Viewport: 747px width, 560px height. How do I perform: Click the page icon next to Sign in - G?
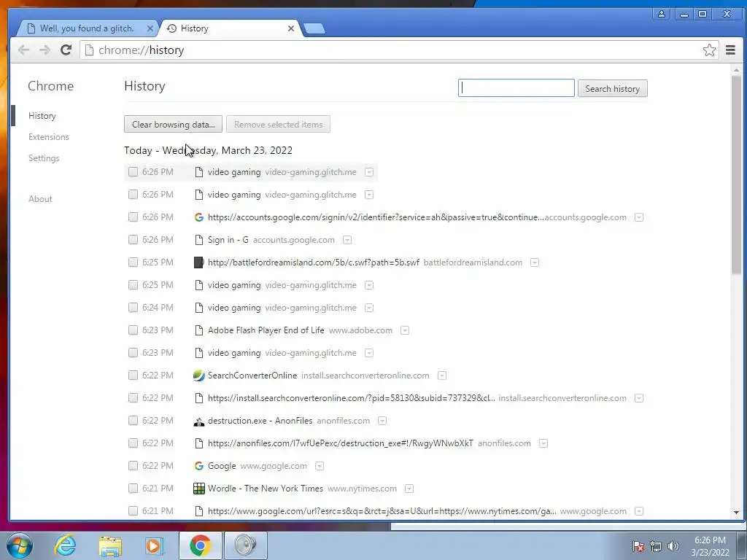199,239
